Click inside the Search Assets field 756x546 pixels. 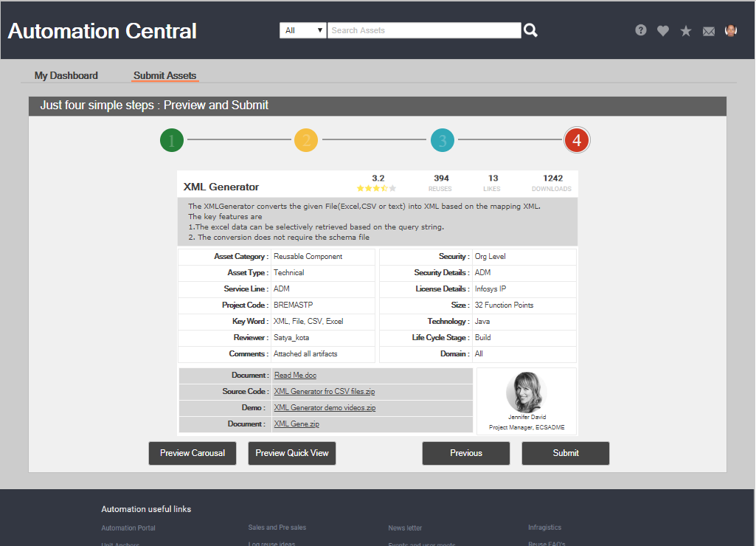click(424, 30)
